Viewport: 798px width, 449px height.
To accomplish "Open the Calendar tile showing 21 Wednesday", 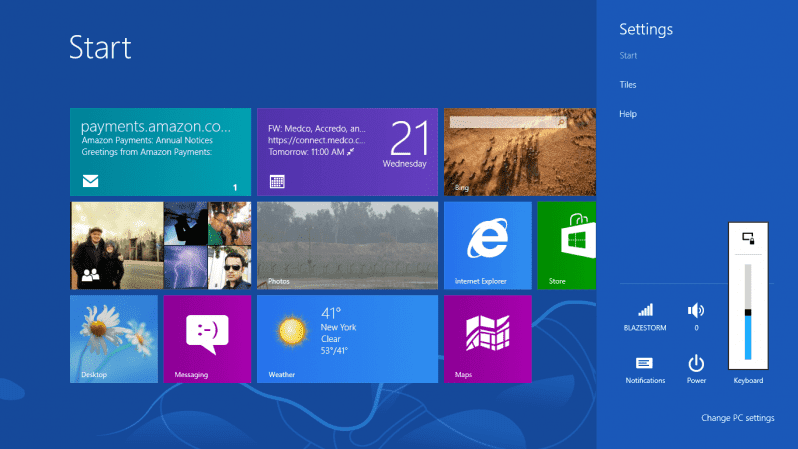I will tap(347, 152).
